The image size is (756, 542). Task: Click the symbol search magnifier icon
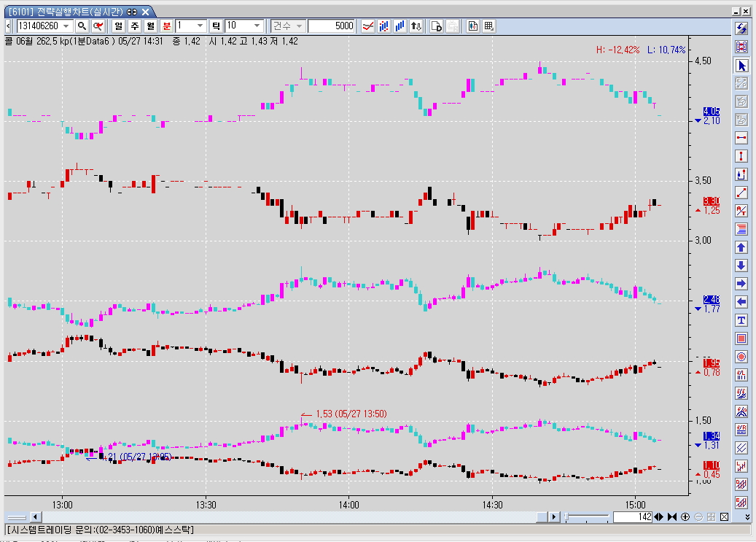point(82,26)
